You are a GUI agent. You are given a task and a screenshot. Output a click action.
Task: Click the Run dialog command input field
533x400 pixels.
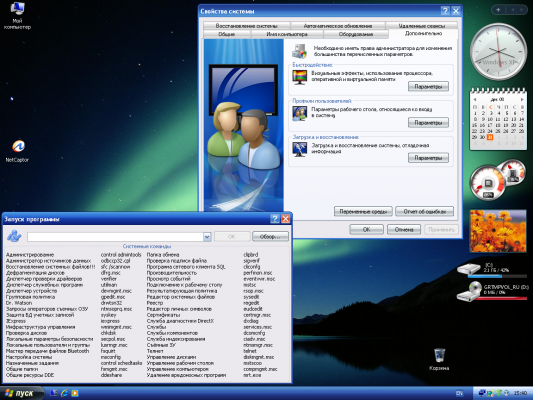click(x=115, y=237)
